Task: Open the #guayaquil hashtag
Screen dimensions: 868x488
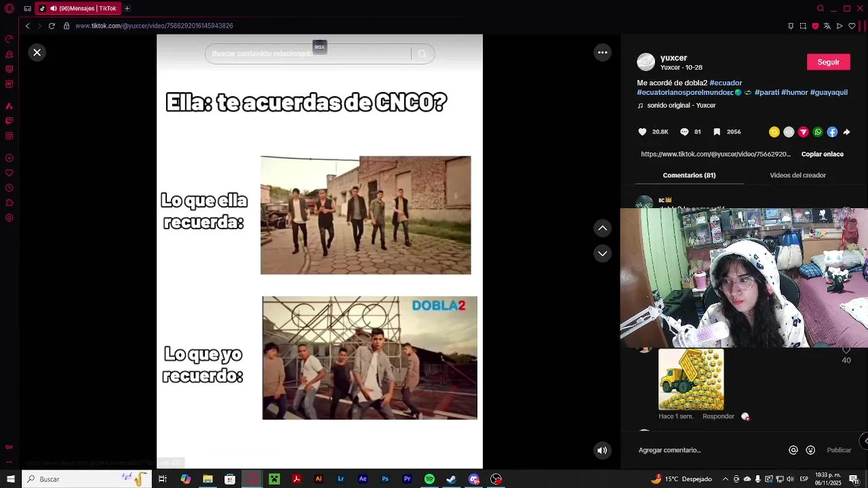Action: pos(829,92)
